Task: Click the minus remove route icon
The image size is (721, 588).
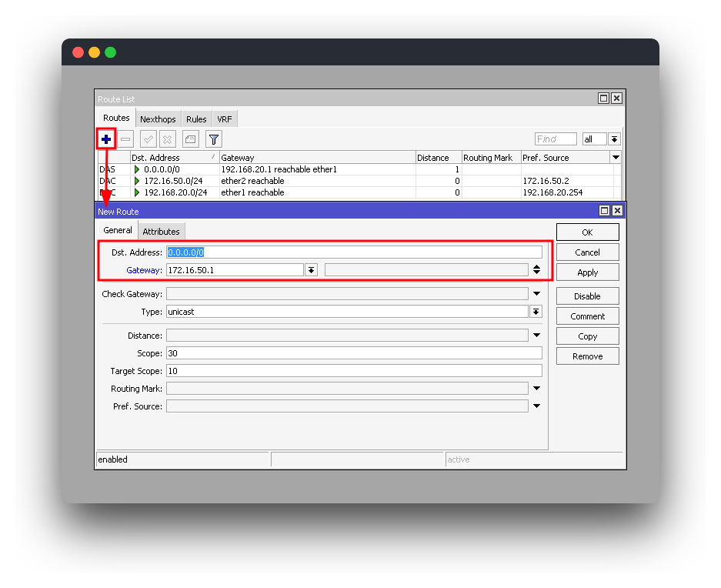Action: (125, 139)
